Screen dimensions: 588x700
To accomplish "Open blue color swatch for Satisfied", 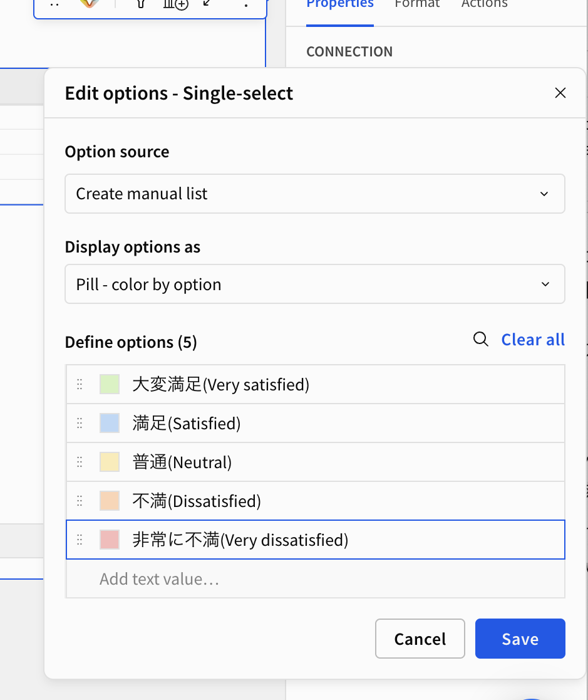I will tap(110, 423).
